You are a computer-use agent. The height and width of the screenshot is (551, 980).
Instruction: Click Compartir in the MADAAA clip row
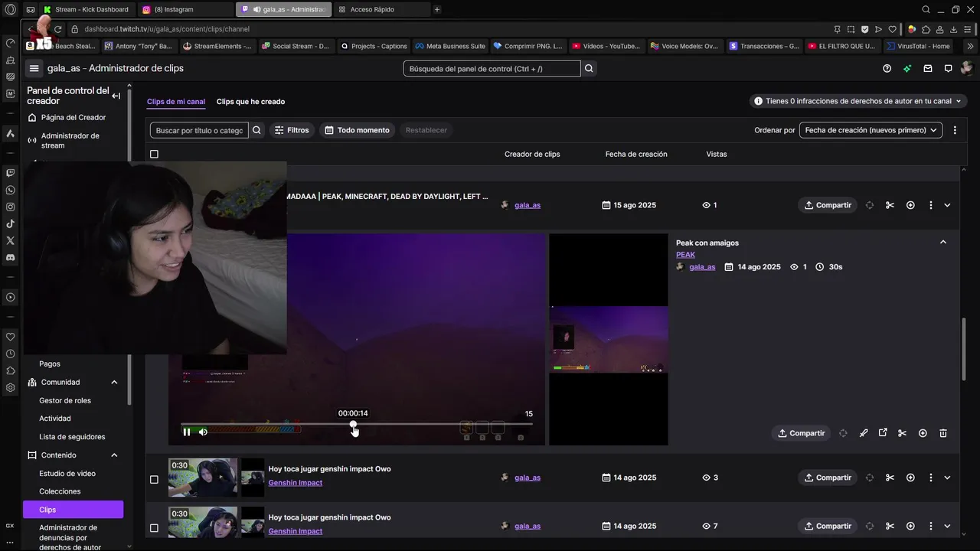(828, 205)
